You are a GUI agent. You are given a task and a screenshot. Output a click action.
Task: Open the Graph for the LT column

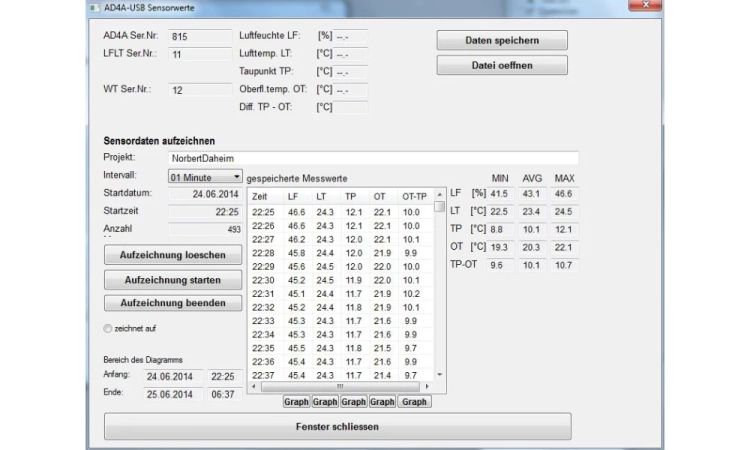[x=325, y=402]
